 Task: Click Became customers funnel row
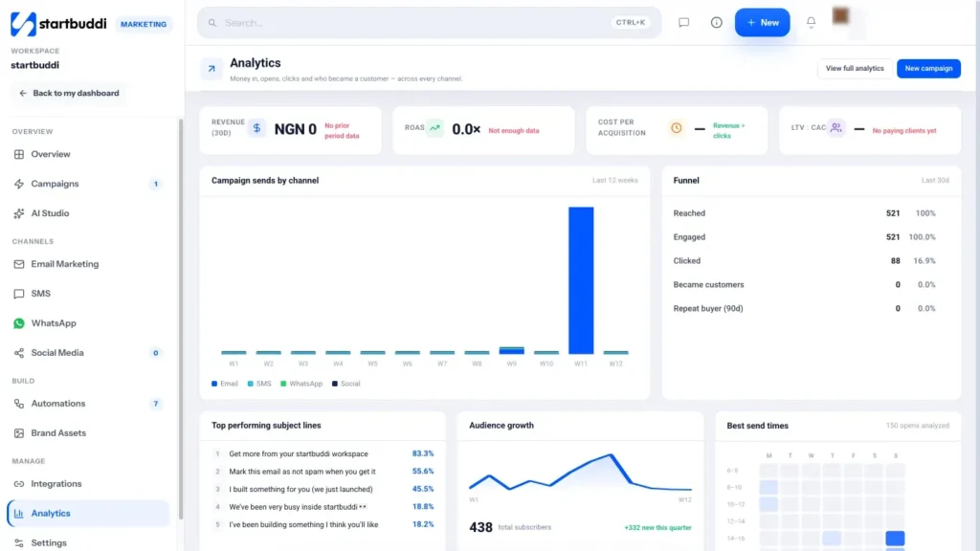point(811,284)
